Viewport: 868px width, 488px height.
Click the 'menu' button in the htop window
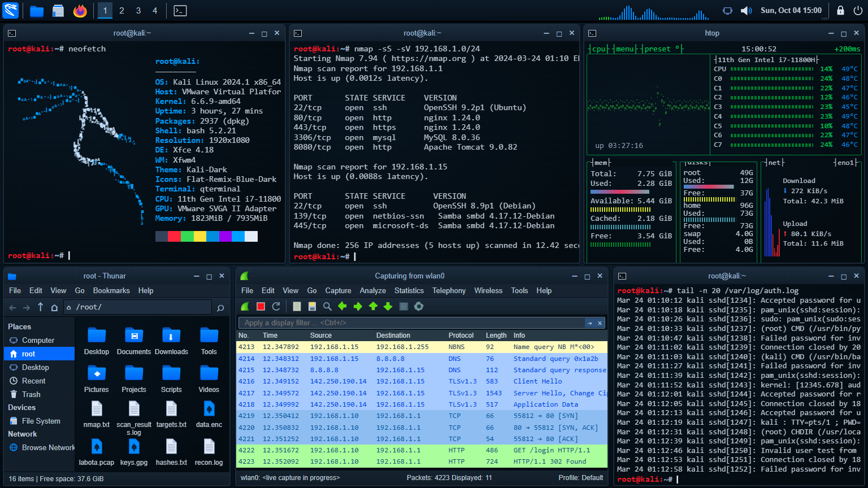pos(625,49)
